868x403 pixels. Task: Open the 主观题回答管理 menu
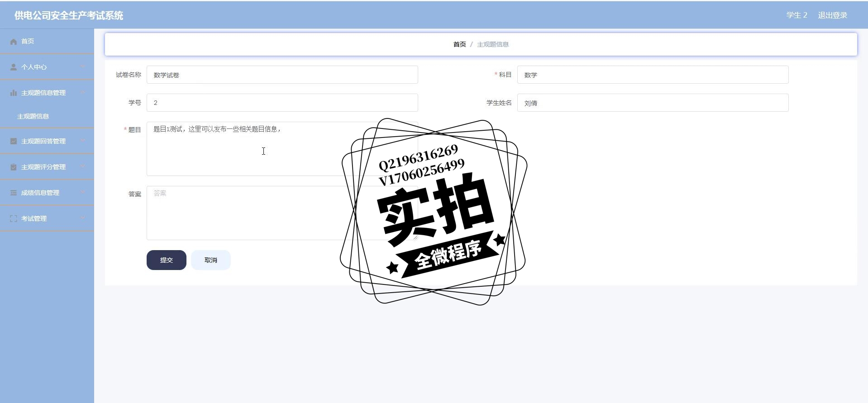tap(47, 141)
